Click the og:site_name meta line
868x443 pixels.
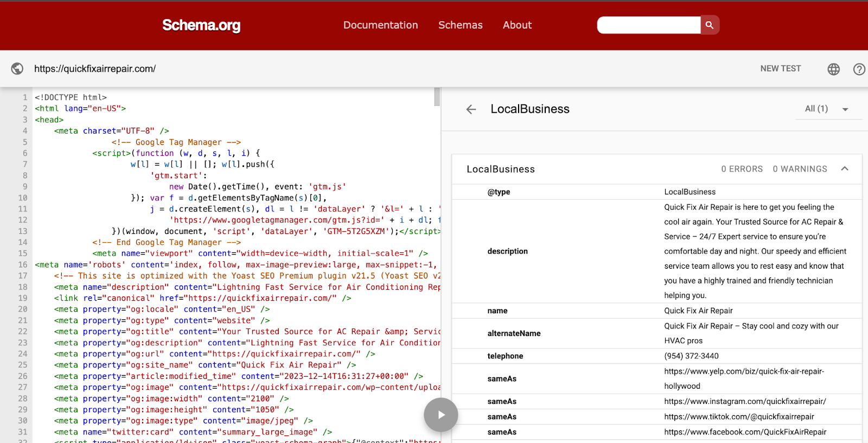pyautogui.click(x=205, y=365)
